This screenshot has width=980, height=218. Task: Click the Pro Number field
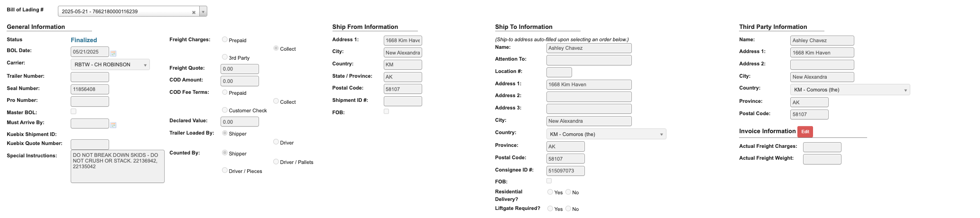(90, 101)
